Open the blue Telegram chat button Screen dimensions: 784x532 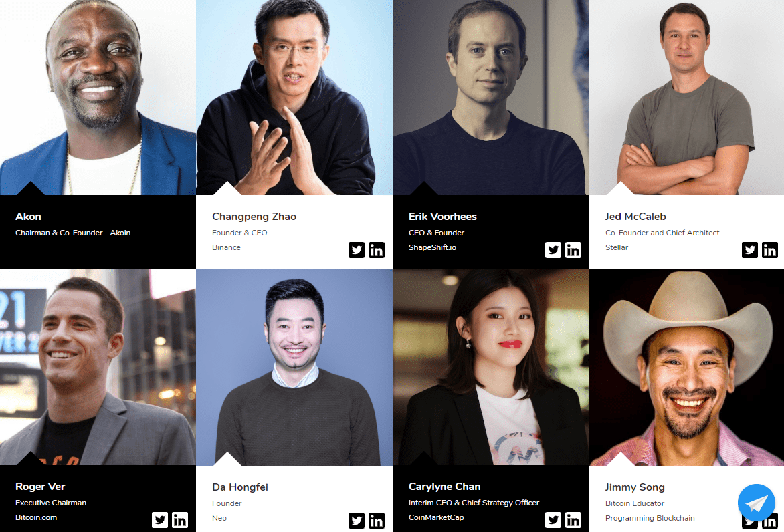pos(757,503)
